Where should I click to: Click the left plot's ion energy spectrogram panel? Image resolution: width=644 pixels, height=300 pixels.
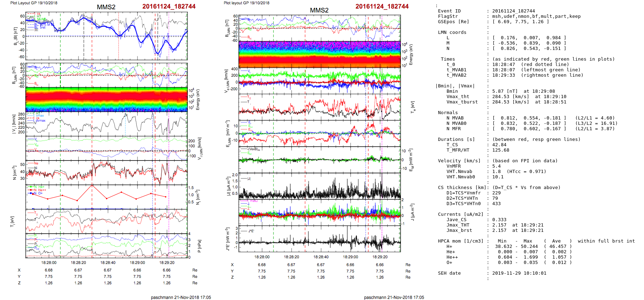pyautogui.click(x=106, y=100)
